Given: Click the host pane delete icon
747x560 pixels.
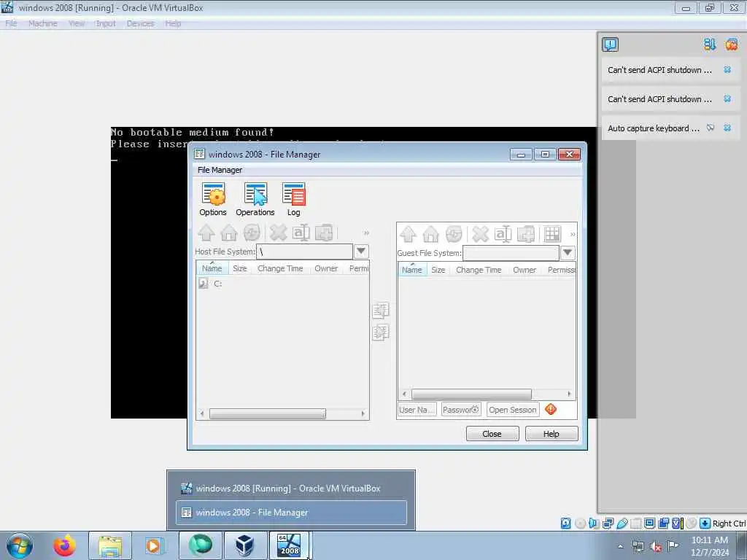Looking at the screenshot, I should tap(278, 233).
